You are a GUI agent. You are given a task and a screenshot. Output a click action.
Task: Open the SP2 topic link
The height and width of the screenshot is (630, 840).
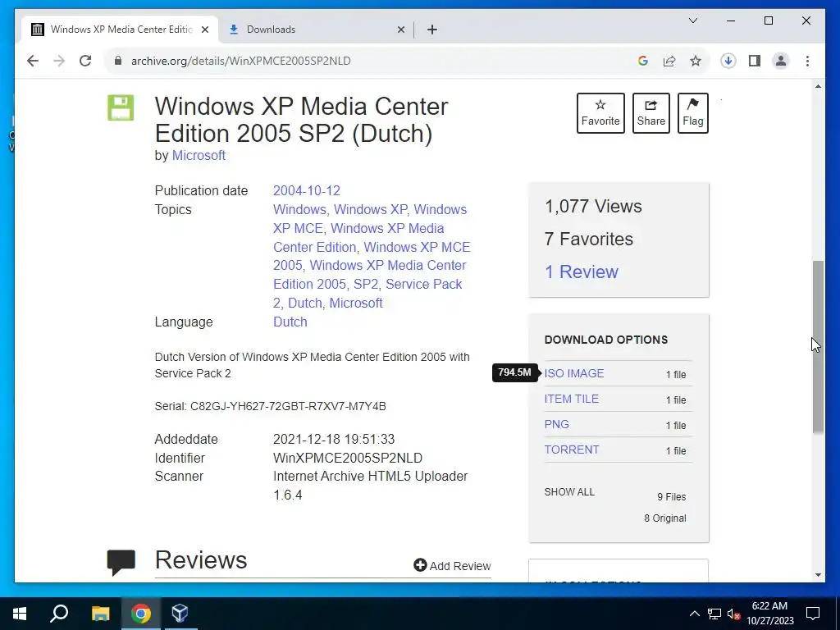click(x=366, y=285)
